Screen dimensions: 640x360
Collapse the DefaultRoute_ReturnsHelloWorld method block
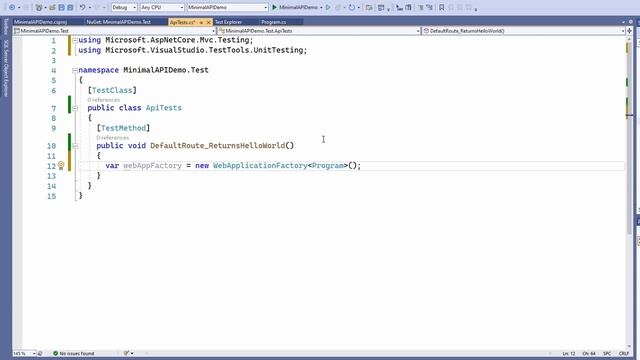click(75, 146)
